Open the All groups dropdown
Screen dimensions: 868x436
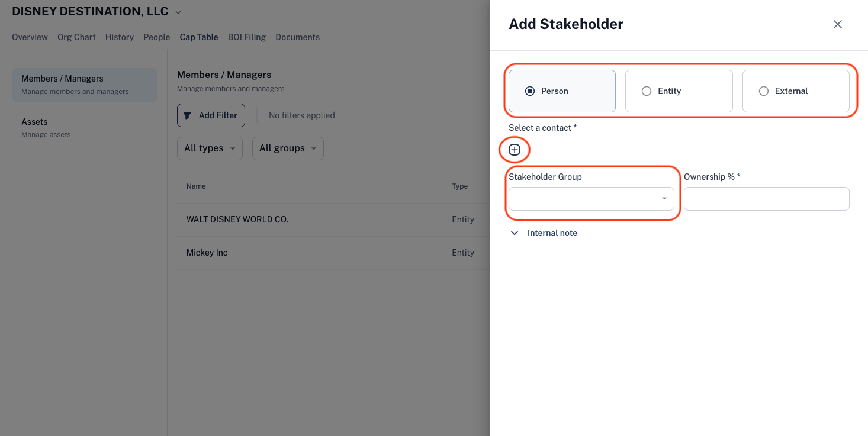click(x=288, y=148)
